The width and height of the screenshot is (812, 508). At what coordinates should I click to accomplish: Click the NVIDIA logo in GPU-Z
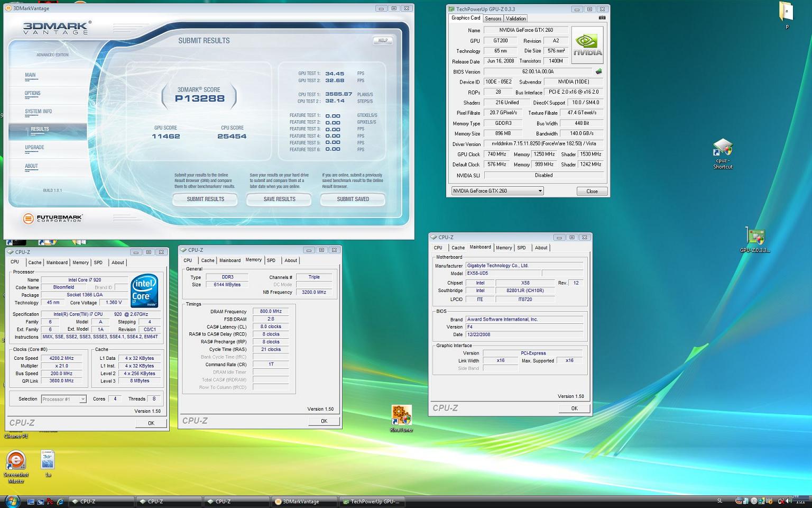[587, 45]
